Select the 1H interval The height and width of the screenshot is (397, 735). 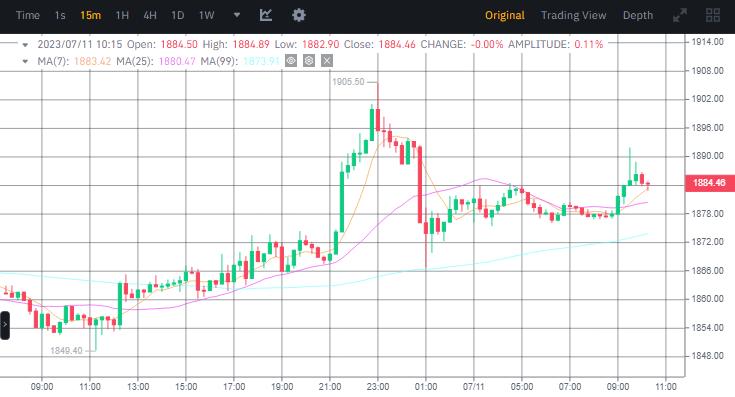click(122, 15)
